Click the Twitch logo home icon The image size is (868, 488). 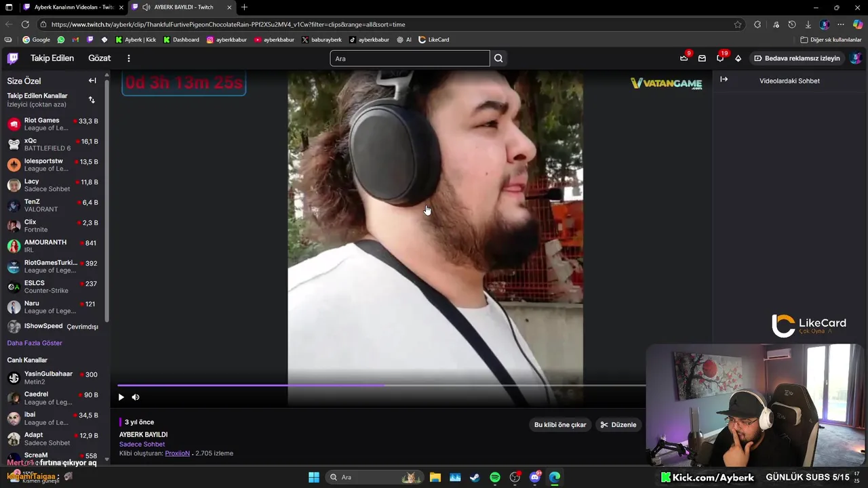(x=13, y=58)
